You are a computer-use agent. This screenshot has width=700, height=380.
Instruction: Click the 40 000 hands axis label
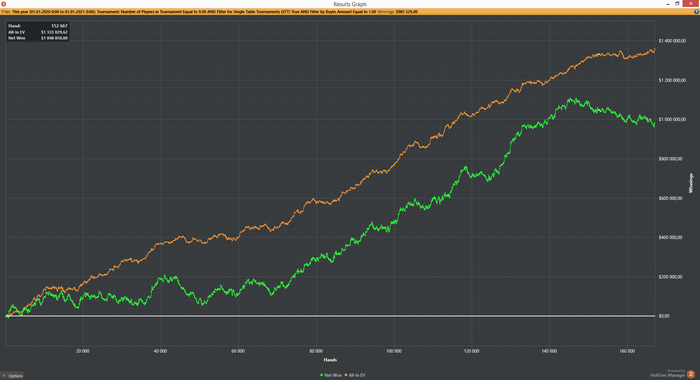pos(160,351)
